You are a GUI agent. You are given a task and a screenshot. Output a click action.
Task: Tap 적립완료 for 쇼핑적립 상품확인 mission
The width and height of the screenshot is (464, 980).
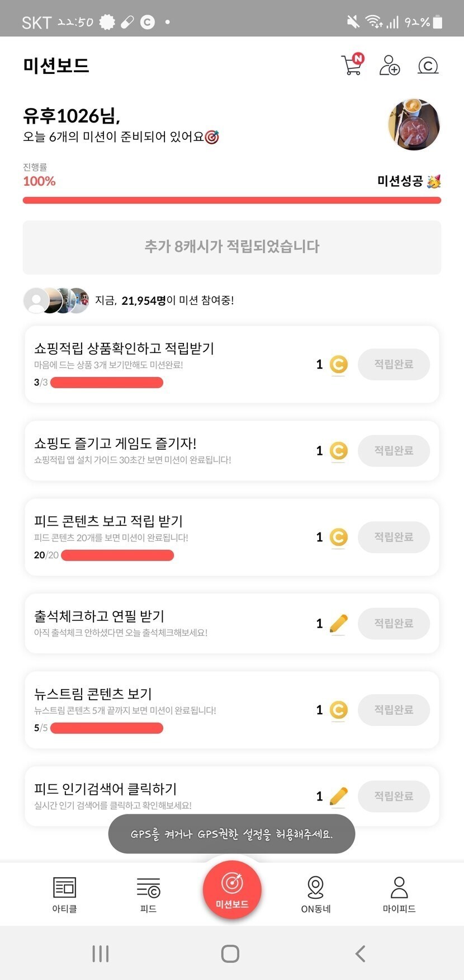tap(394, 365)
